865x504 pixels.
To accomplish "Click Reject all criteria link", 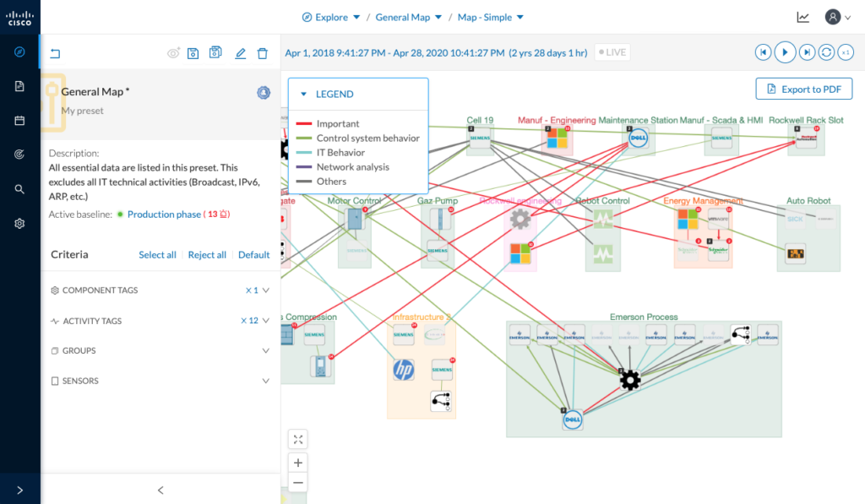I will 207,255.
